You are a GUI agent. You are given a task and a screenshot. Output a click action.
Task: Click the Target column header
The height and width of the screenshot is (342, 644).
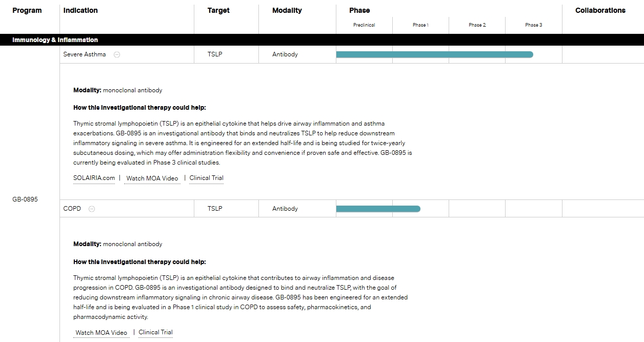pyautogui.click(x=218, y=10)
